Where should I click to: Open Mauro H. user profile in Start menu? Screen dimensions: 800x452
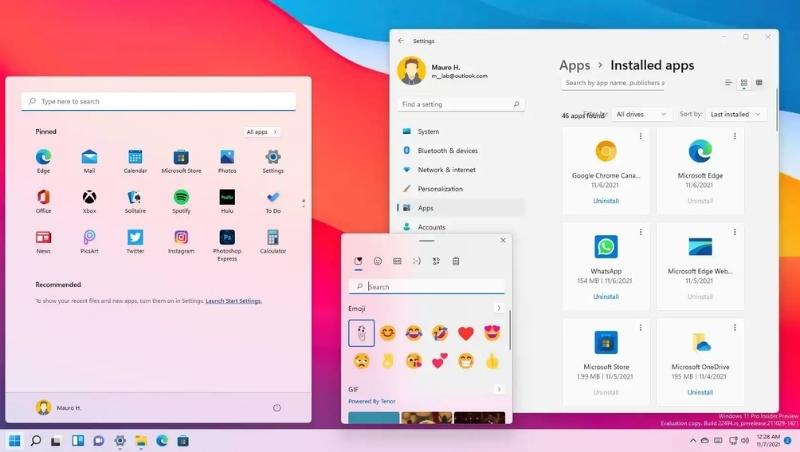[x=58, y=408]
